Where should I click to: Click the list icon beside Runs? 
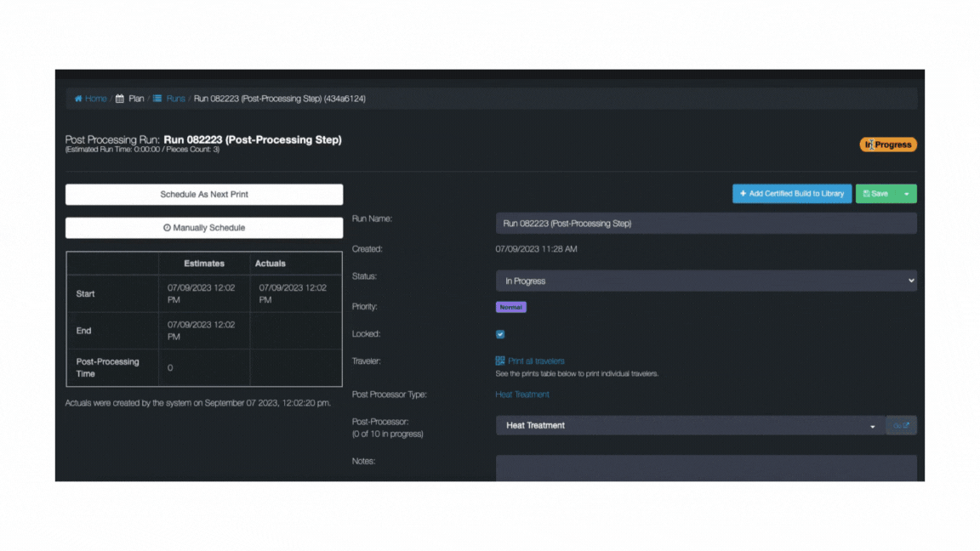click(x=157, y=99)
